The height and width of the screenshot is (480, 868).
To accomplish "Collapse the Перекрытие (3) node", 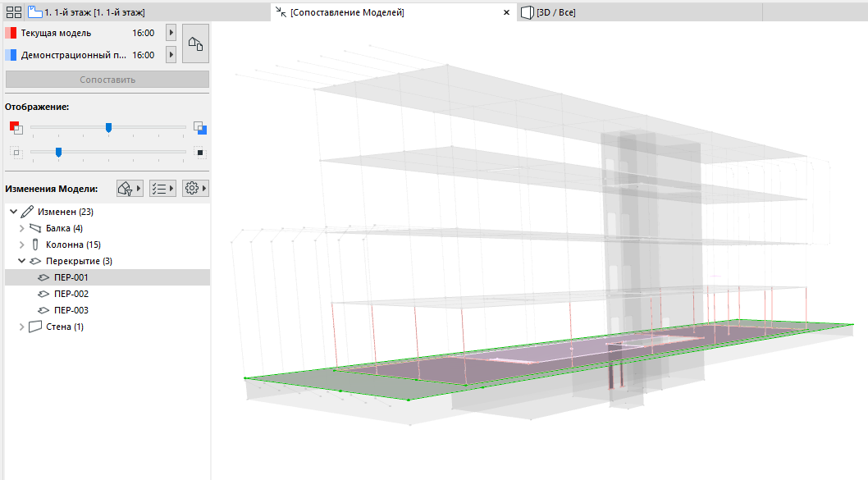I will click(x=21, y=261).
